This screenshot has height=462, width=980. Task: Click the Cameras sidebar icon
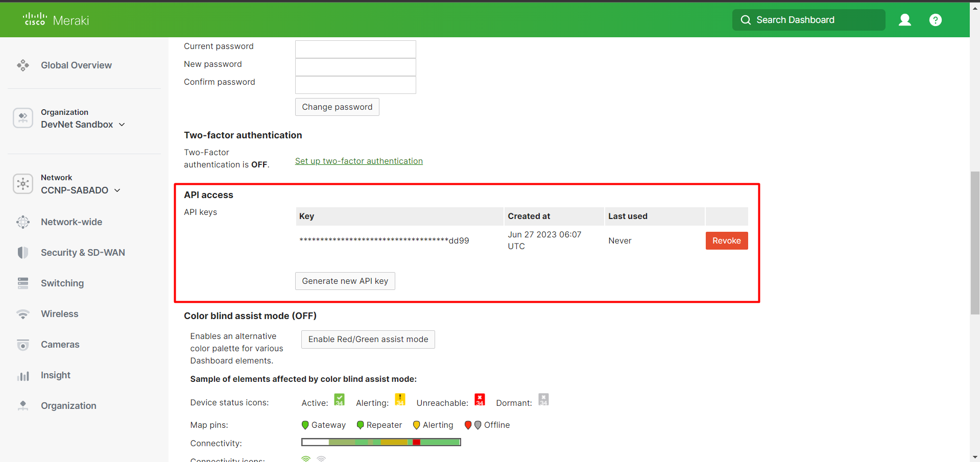[23, 345]
